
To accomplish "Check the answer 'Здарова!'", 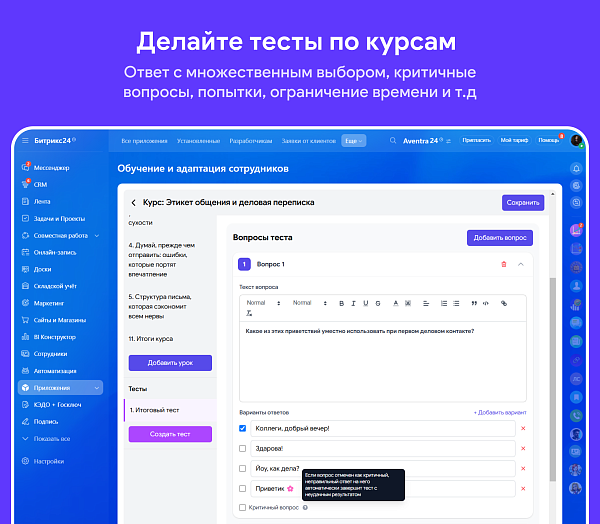I will 243,448.
